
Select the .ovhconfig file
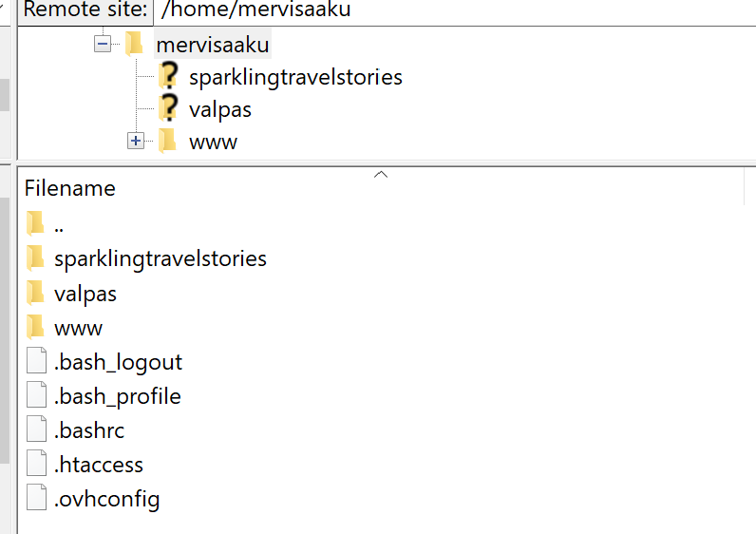tap(107, 499)
